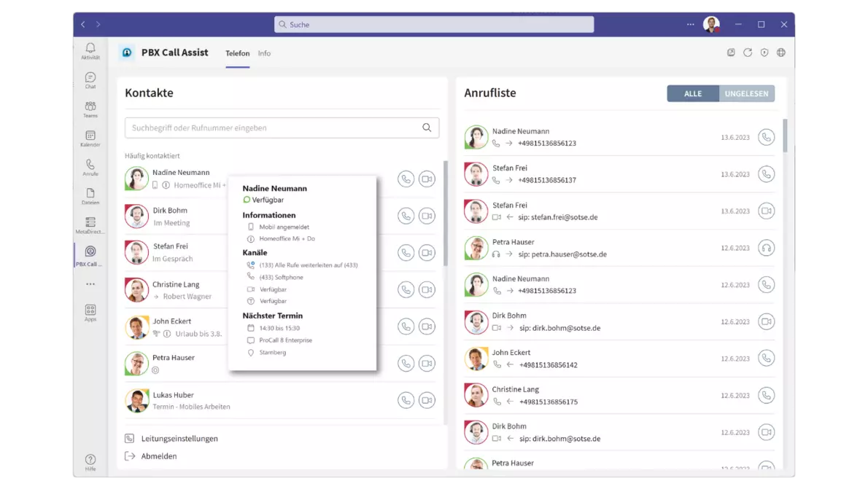Start video call with Christine Lang contact
This screenshot has width=868, height=489.
click(x=427, y=290)
